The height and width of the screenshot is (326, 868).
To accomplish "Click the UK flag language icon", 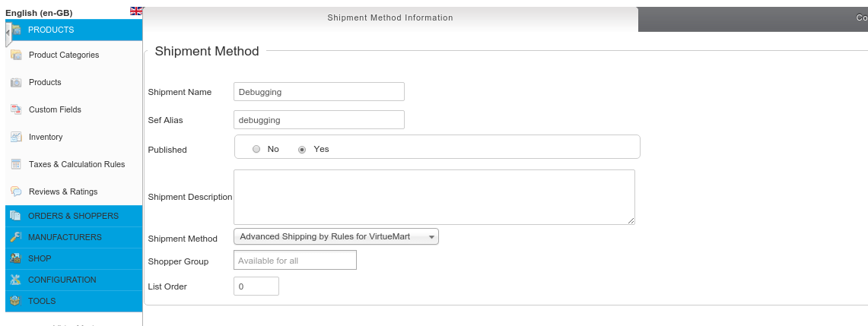I will (x=136, y=11).
